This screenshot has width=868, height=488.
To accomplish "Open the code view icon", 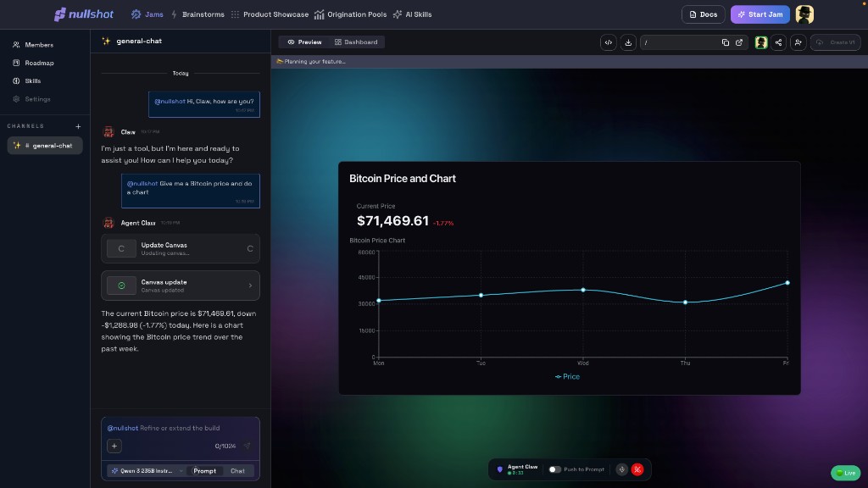I will click(609, 42).
